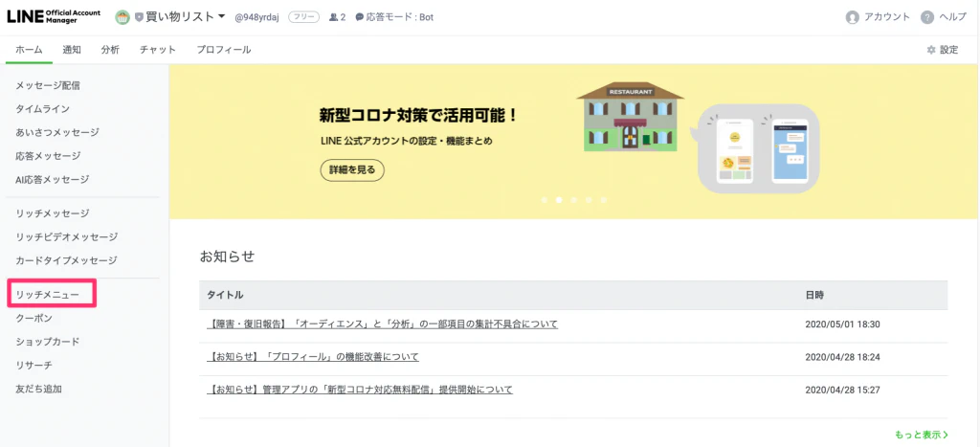Open the チャット tab

click(158, 50)
